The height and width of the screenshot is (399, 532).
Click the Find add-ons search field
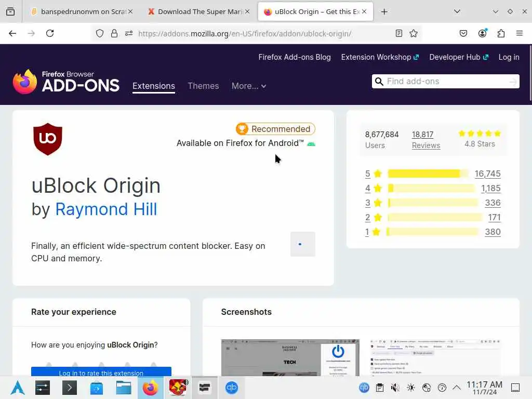tap(445, 82)
